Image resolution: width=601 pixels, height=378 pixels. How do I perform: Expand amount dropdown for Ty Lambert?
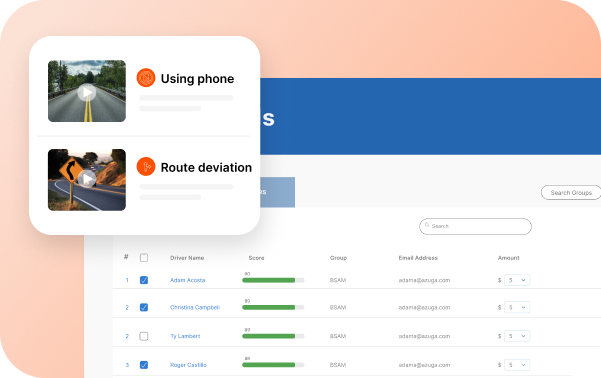(x=517, y=336)
